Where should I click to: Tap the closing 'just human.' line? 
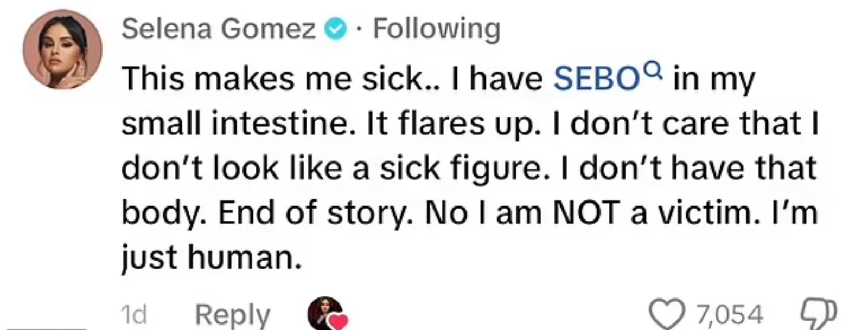(x=210, y=257)
